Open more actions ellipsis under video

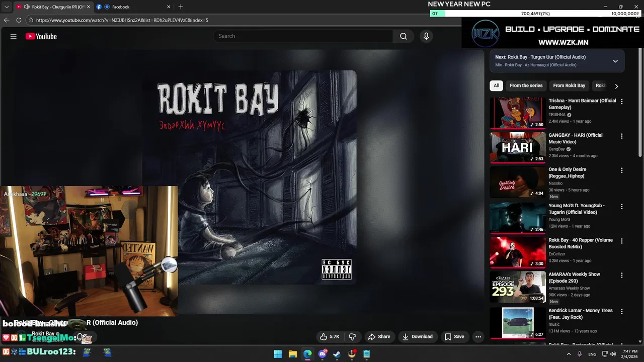click(478, 337)
